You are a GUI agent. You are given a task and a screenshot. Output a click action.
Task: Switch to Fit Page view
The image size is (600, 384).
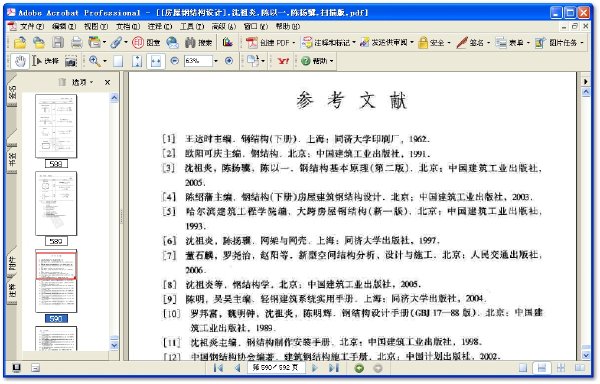(x=137, y=61)
